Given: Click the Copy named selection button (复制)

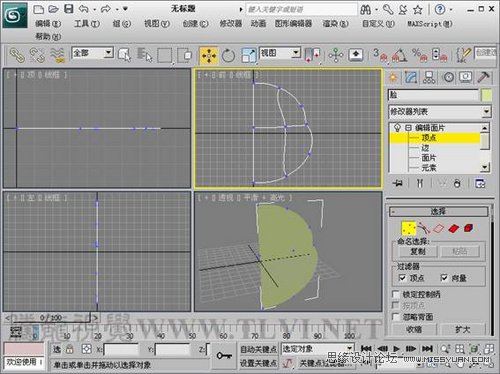Looking at the screenshot, I should point(417,251).
